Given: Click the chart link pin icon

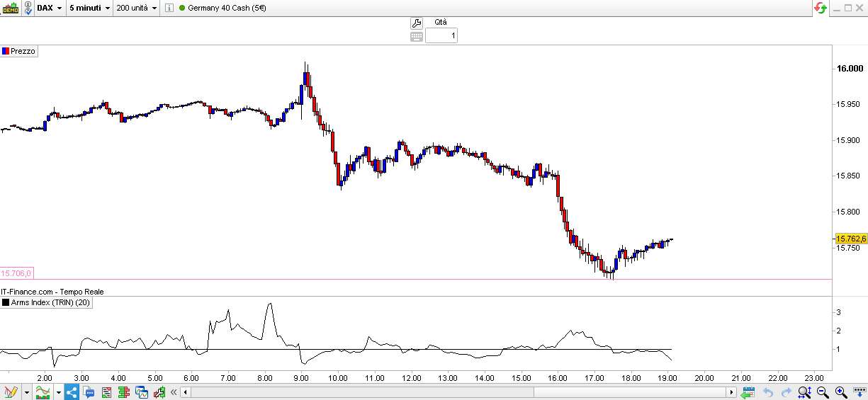Looking at the screenshot, I should [28, 8].
